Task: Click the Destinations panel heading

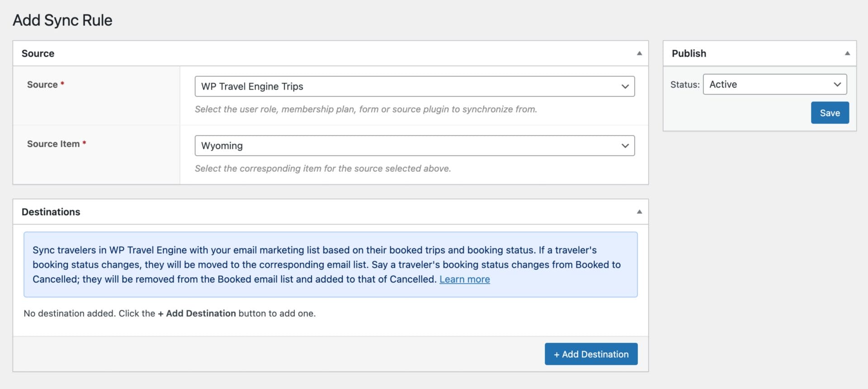Action: pyautogui.click(x=51, y=212)
